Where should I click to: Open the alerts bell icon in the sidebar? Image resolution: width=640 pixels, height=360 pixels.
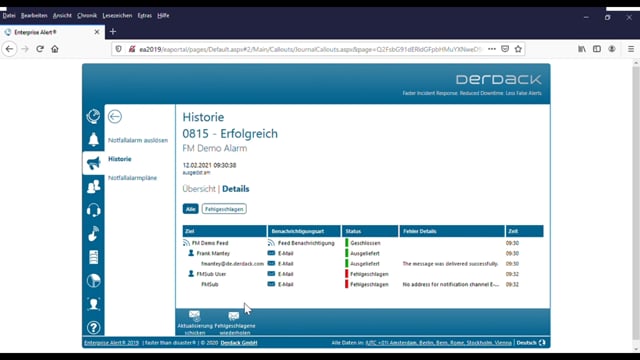pyautogui.click(x=93, y=140)
